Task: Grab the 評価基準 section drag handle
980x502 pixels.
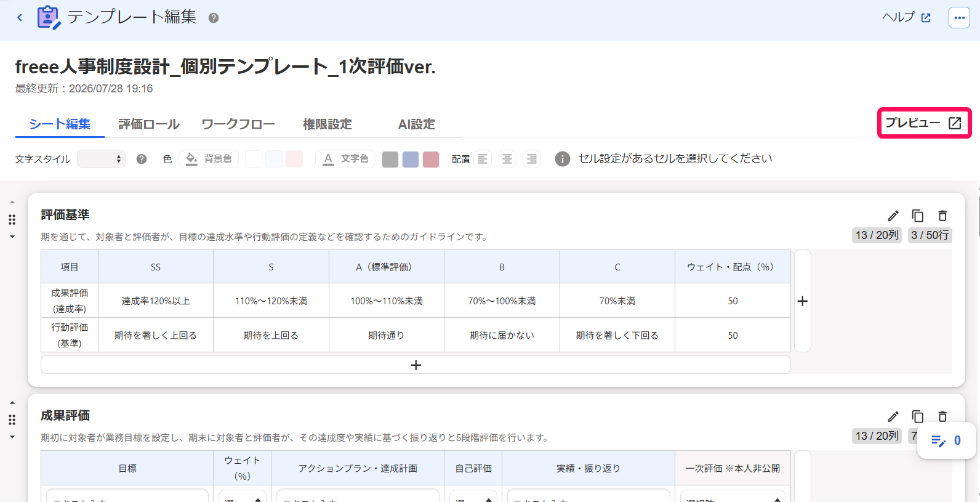Action: click(x=12, y=219)
